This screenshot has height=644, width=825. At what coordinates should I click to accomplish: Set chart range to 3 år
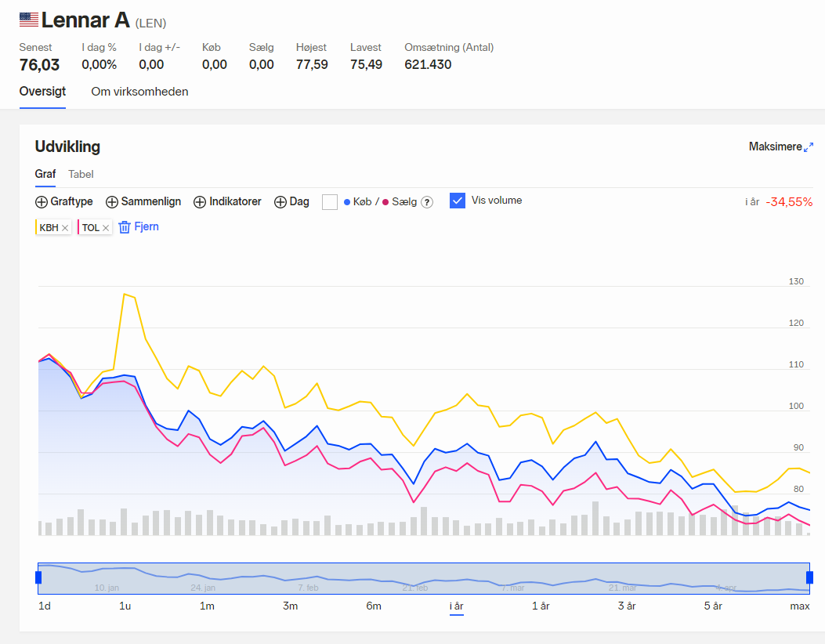pyautogui.click(x=627, y=606)
